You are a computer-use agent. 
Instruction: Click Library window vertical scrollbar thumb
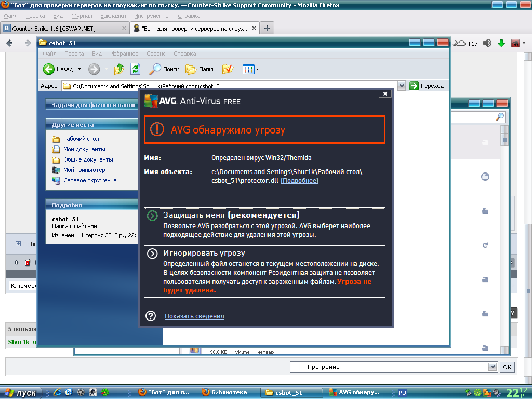[x=504, y=140]
